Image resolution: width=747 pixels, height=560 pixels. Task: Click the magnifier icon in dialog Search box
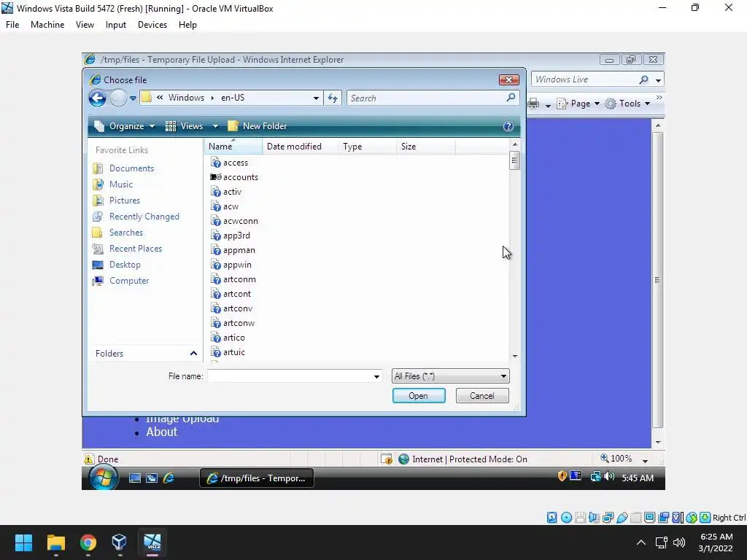[511, 98]
